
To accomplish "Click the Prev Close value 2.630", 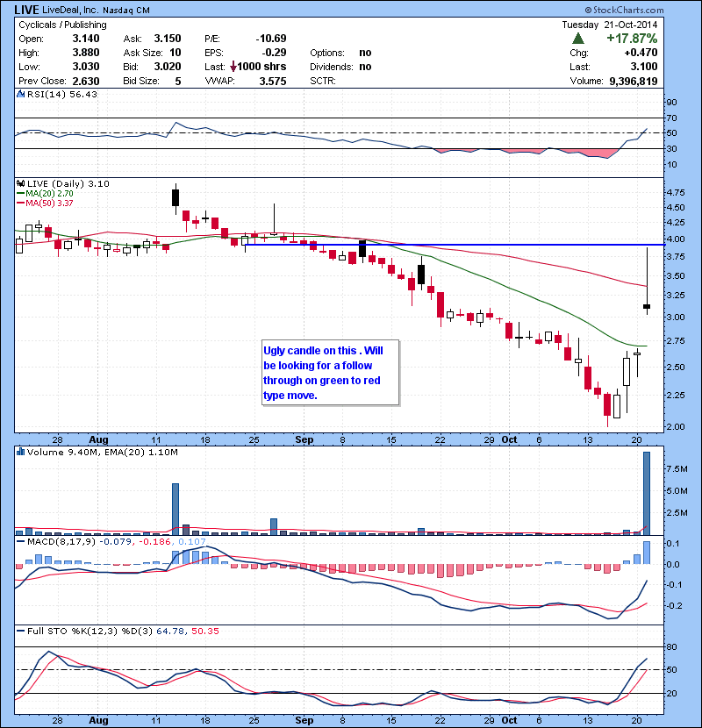I will tap(86, 82).
